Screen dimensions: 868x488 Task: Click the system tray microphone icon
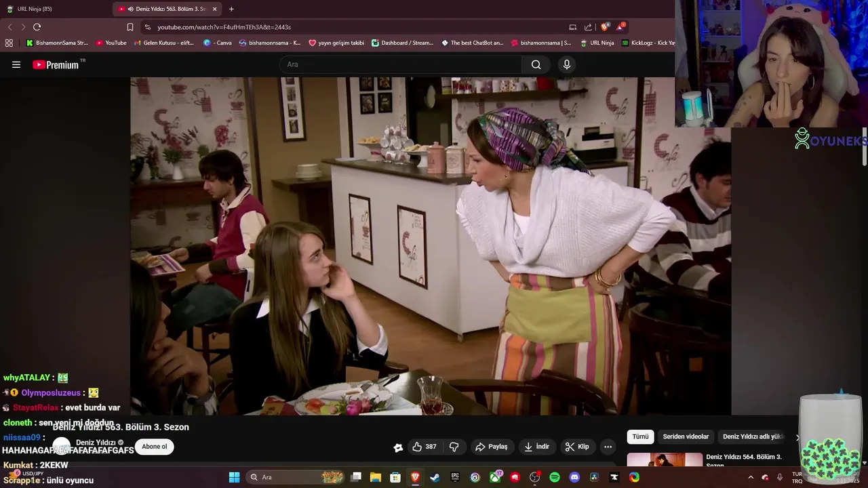(779, 477)
